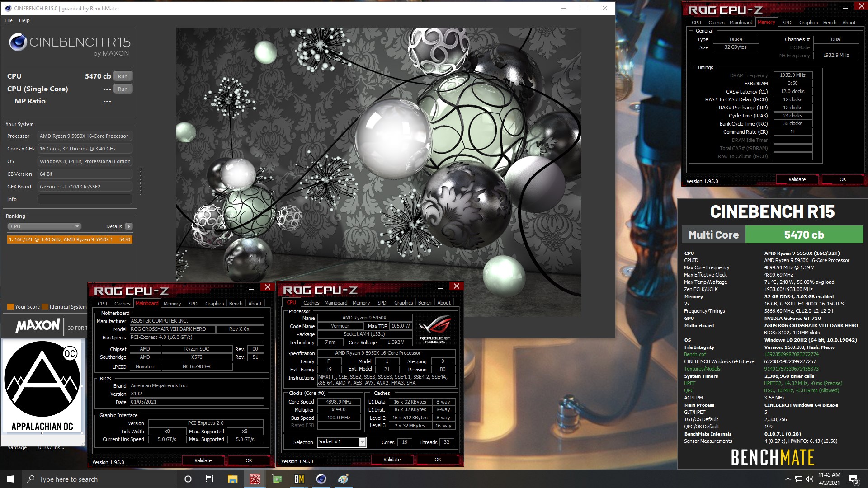The image size is (868, 488).
Task: Click the Cinebench R15 logo sphere icon
Action: click(x=18, y=42)
